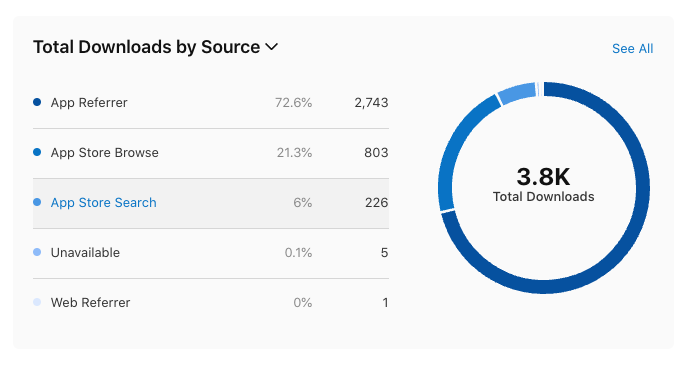Click the 3.8K total in donut center
Image resolution: width=688 pixels, height=369 pixels.
pos(543,176)
